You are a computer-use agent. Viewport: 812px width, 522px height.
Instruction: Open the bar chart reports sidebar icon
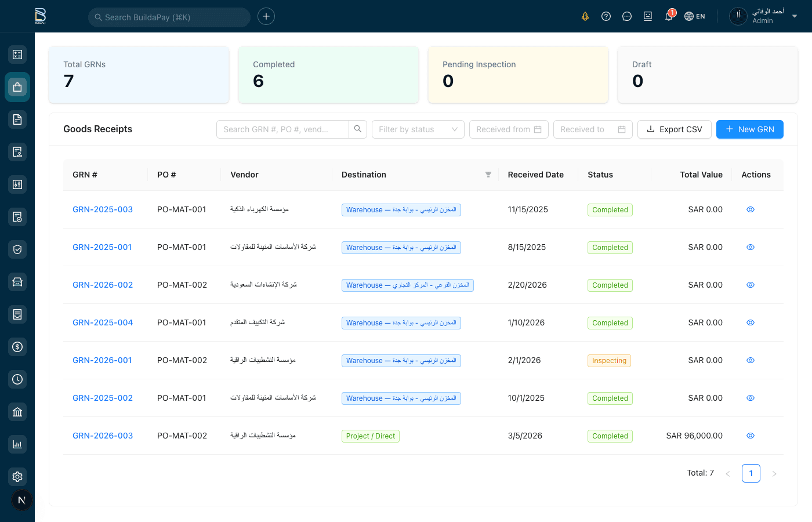click(x=17, y=444)
